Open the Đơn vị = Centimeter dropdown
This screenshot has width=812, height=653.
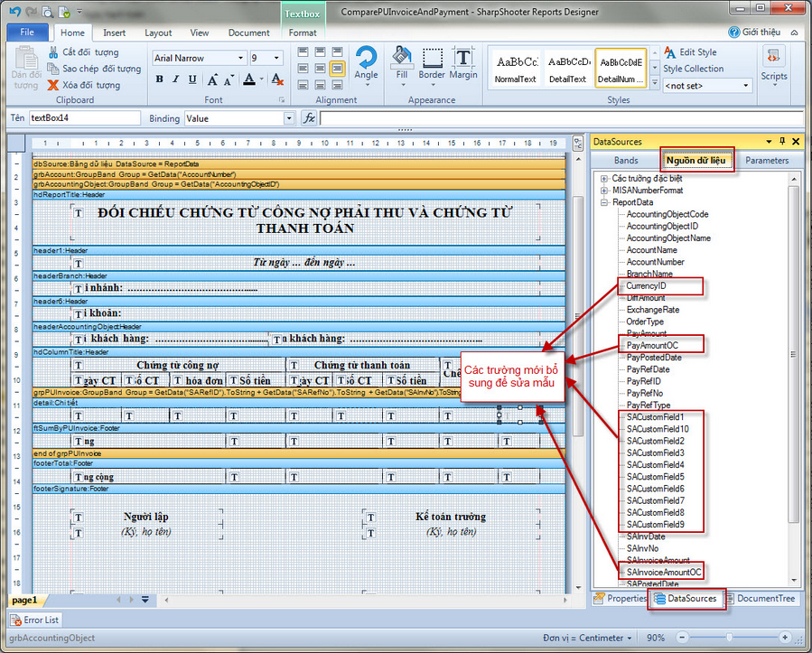point(587,638)
